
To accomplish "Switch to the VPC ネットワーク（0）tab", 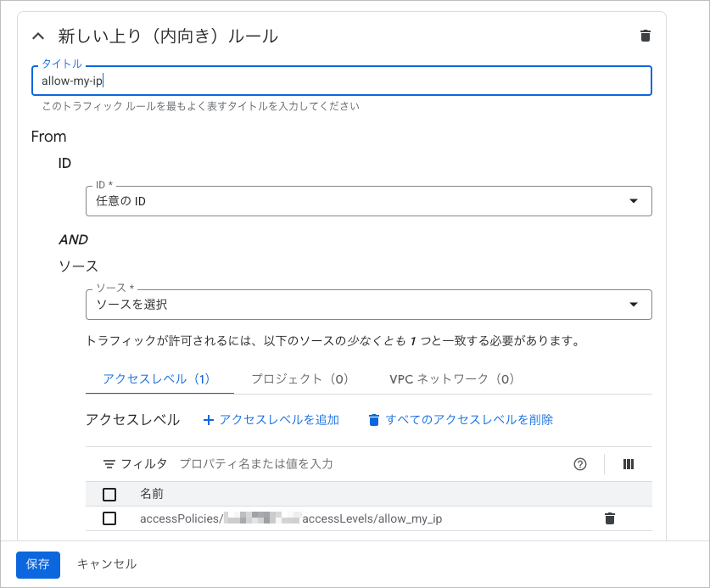I will (x=452, y=379).
